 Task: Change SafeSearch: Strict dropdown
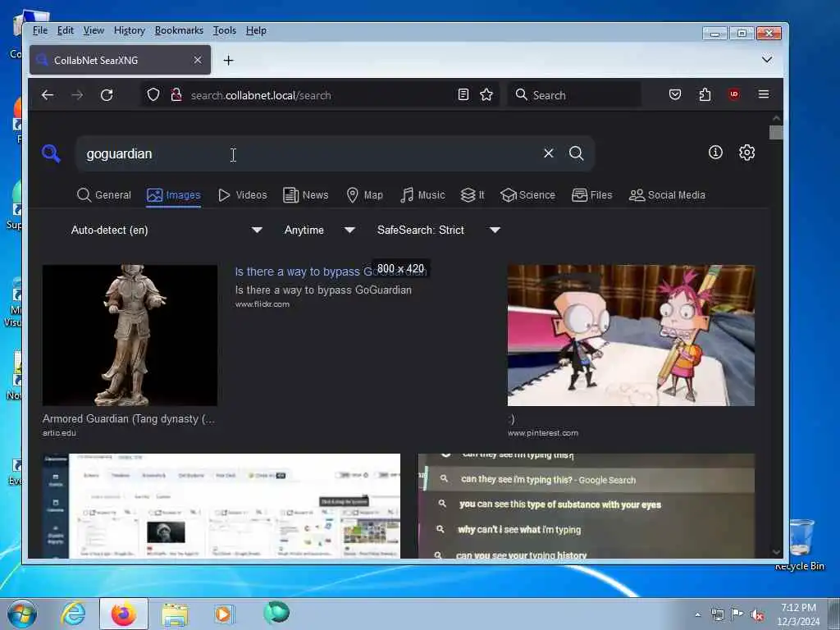[438, 230]
